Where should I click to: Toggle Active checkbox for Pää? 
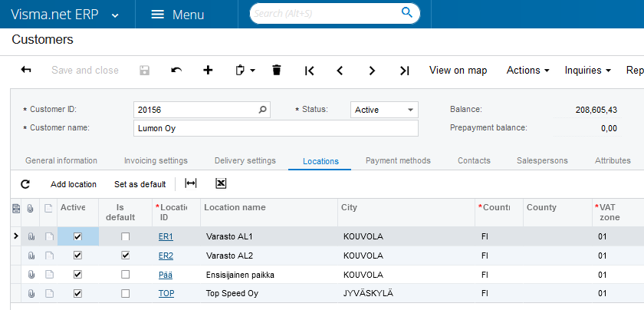click(x=77, y=274)
